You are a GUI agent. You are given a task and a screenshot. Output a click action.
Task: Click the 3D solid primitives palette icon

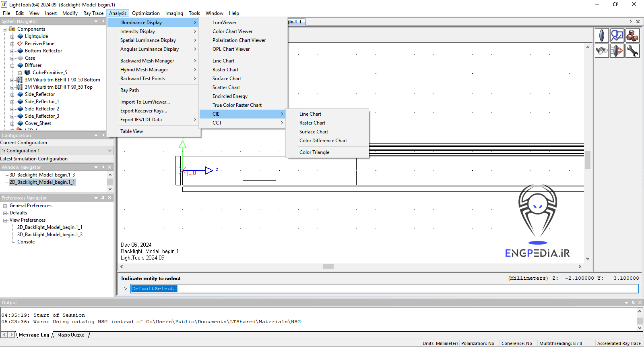[632, 35]
